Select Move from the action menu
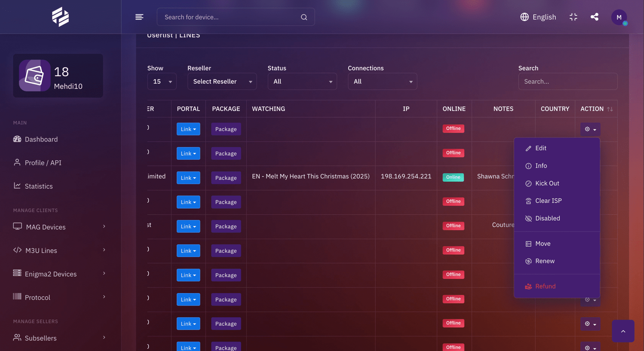 click(557, 244)
